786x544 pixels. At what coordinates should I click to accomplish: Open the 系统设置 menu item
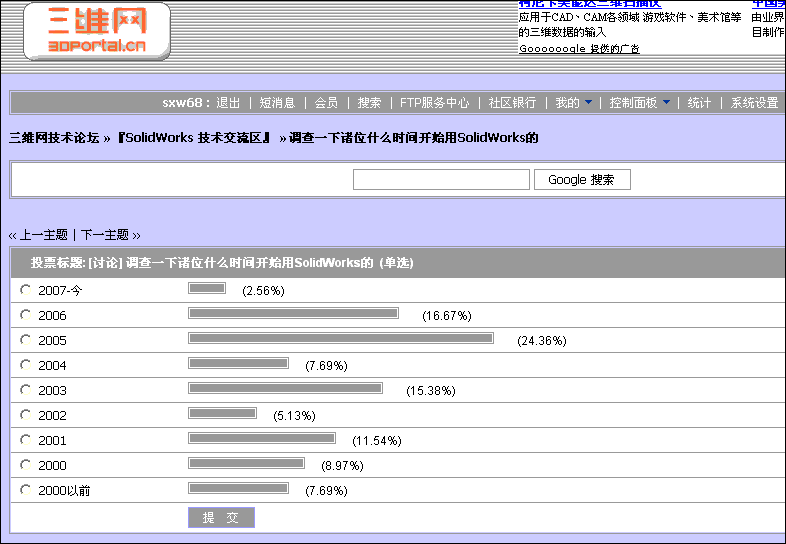click(754, 103)
